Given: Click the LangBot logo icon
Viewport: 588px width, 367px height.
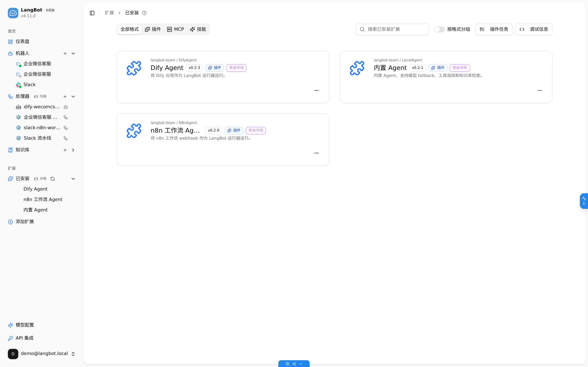Looking at the screenshot, I should [13, 13].
